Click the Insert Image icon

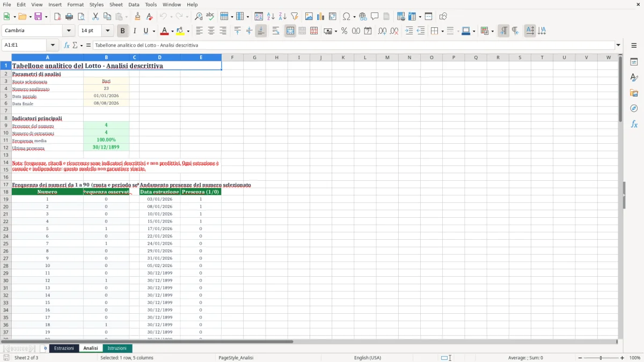click(x=309, y=17)
